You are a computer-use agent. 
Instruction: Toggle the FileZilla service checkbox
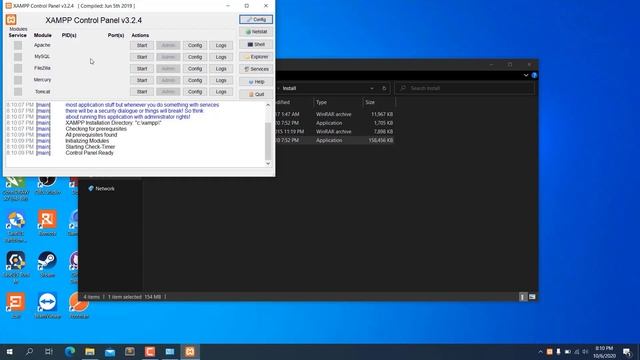(18, 69)
